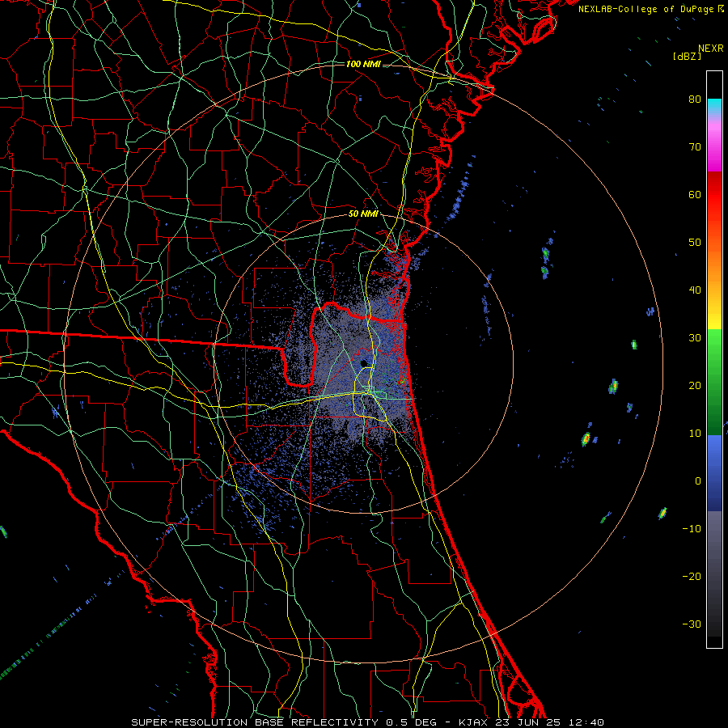Click the 100 NMI range ring label
728x728 pixels.
tap(363, 64)
